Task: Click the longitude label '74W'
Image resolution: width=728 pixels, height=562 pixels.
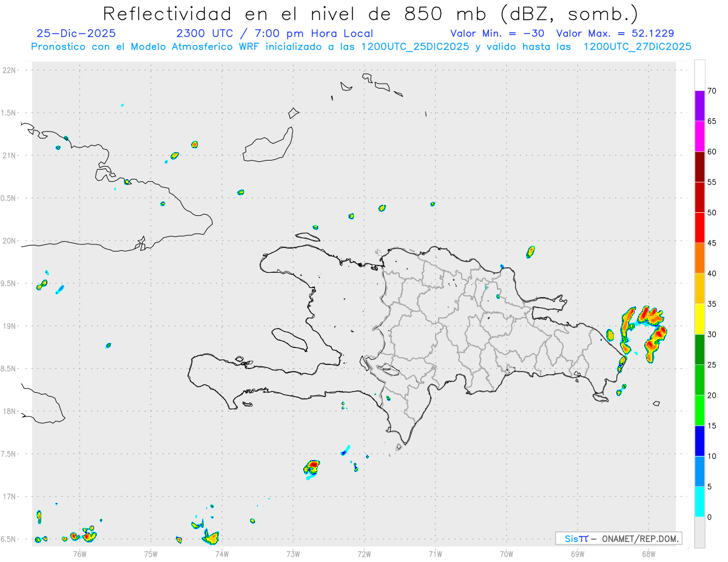Action: coord(221,553)
